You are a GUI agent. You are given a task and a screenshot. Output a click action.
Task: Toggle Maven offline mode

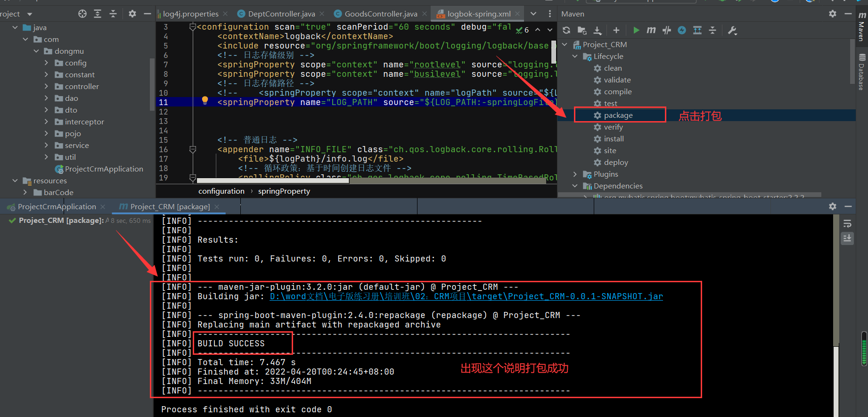(666, 31)
